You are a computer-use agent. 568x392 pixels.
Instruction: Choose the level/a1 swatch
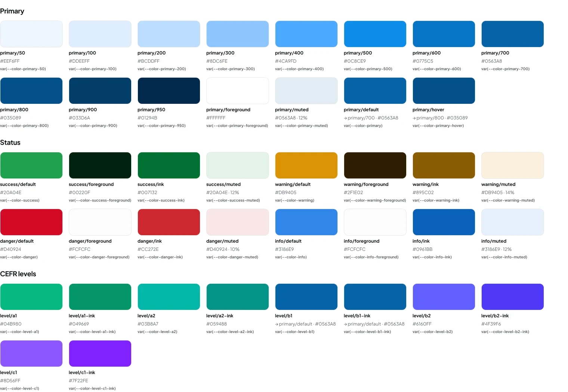pos(31,297)
